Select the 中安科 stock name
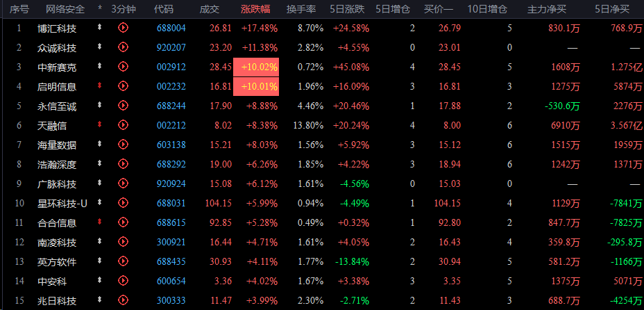The height and width of the screenshot is (310, 644). click(52, 282)
